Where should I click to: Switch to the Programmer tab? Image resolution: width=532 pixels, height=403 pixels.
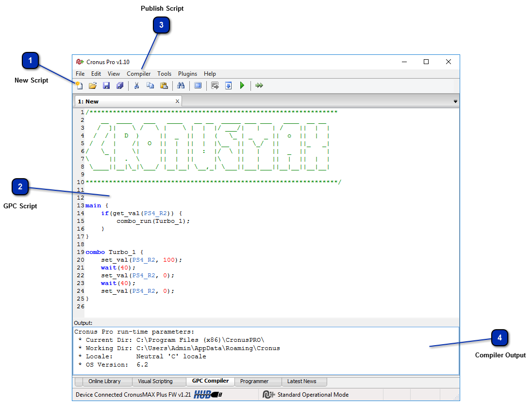[254, 381]
